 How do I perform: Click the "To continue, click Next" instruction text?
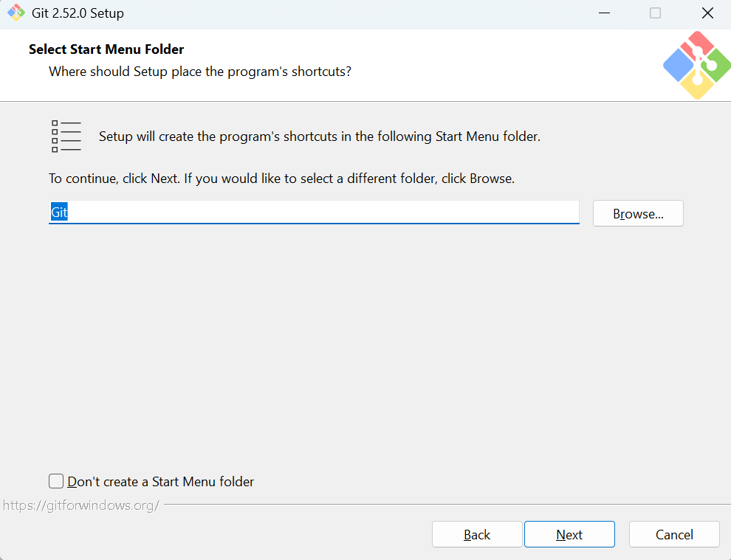coord(281,179)
